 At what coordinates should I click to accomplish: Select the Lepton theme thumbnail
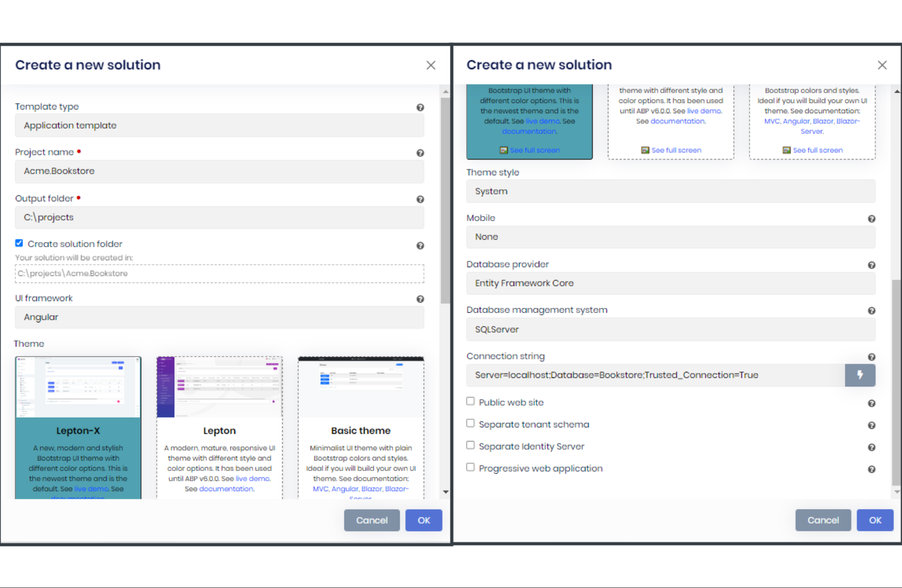click(x=220, y=387)
